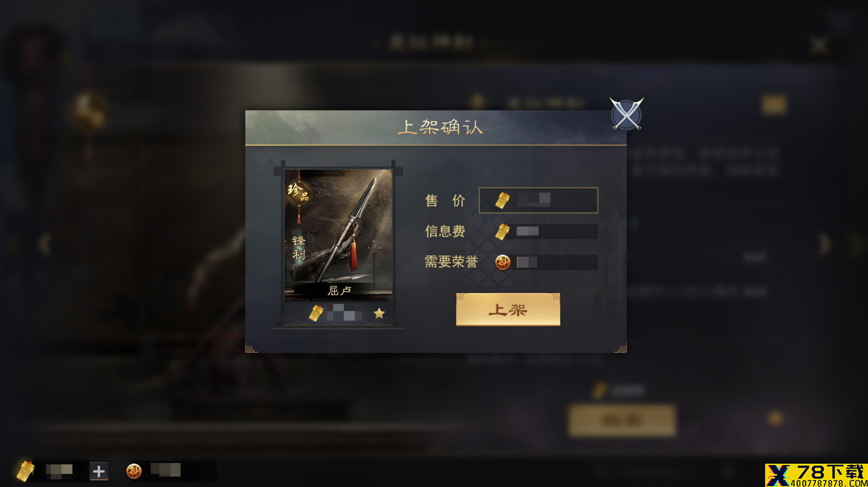Close the 上架确认 dialog via crossed-swords icon
This screenshot has height=487, width=868.
pos(627,114)
